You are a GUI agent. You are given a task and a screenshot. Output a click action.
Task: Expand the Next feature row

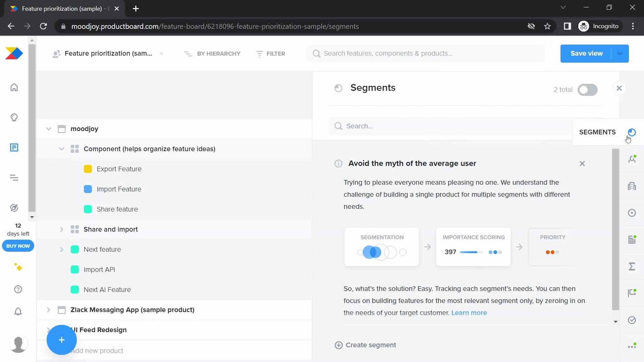(62, 249)
